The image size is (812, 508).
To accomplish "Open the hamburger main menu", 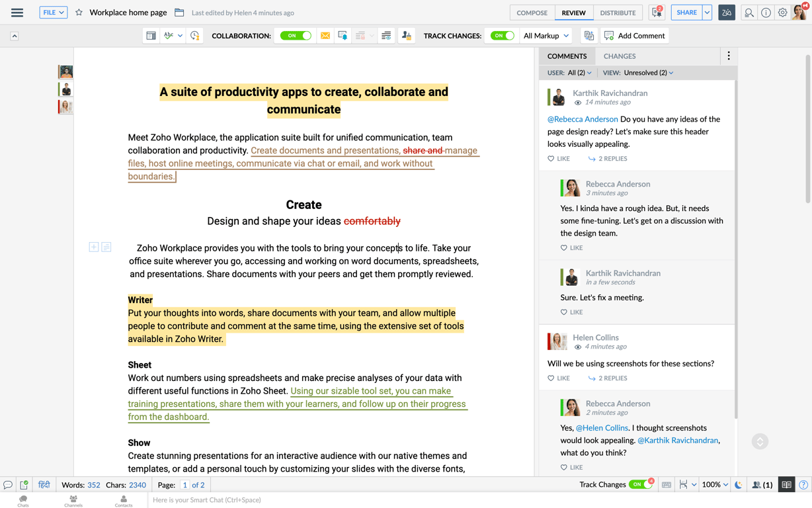I will point(17,13).
